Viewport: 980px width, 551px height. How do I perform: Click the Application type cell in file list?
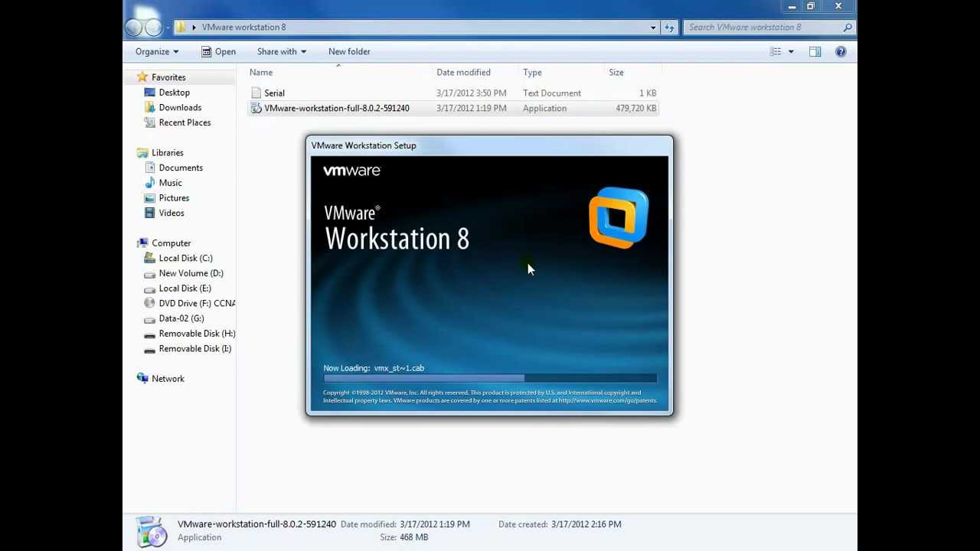pos(544,109)
